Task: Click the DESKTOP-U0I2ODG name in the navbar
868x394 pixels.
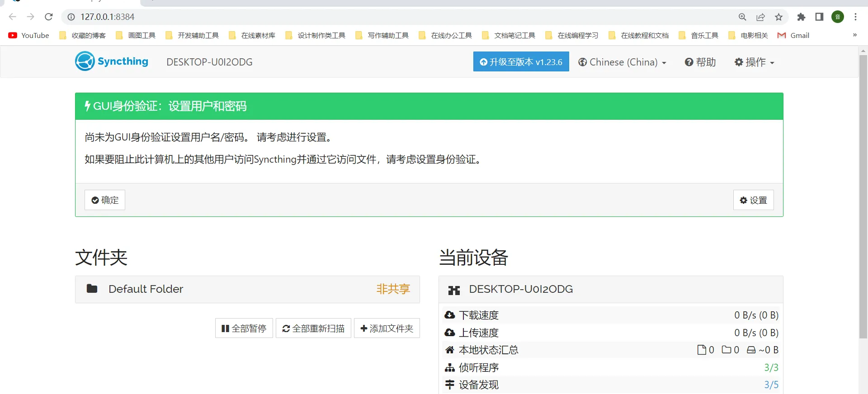Action: (x=209, y=62)
